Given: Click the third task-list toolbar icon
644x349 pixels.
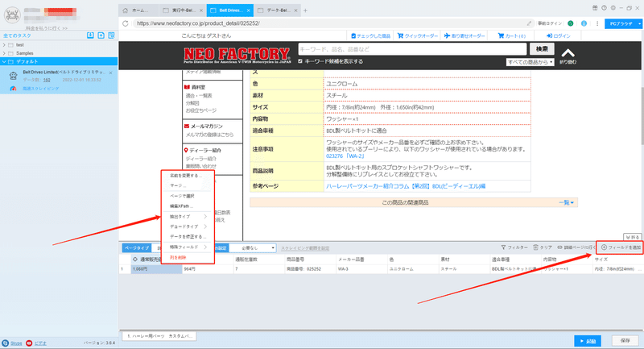Looking at the screenshot, I should pos(111,35).
